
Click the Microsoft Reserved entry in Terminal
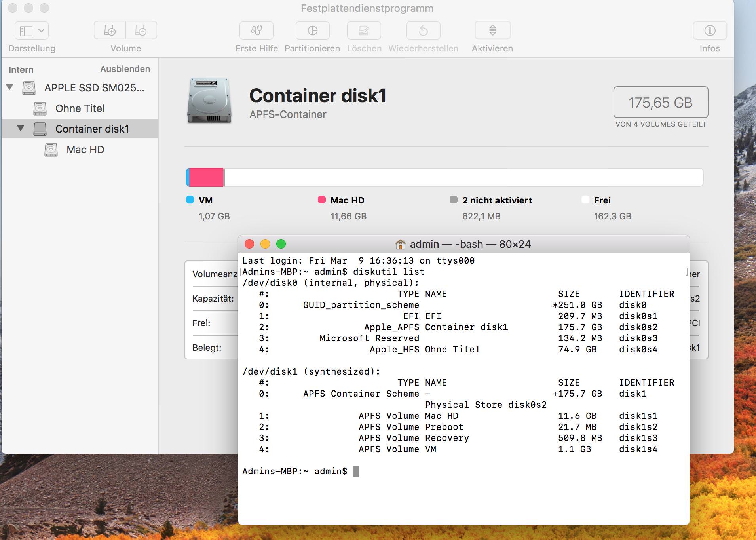(x=369, y=338)
